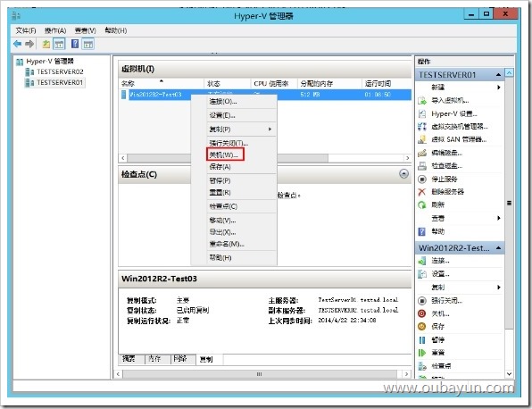Open the 文件(F) menu
Screen dimensions: 532x409
click(26, 30)
